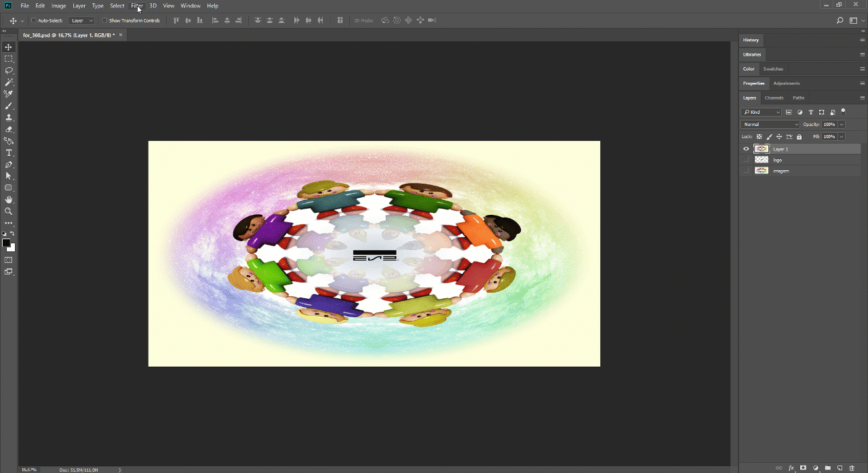
Task: Open the Libraries panel
Action: [752, 54]
